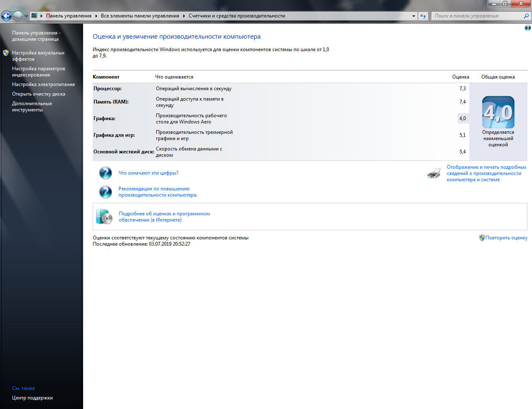The width and height of the screenshot is (532, 409).
Task: Open help via blue question mark icon
Action: pyautogui.click(x=528, y=28)
